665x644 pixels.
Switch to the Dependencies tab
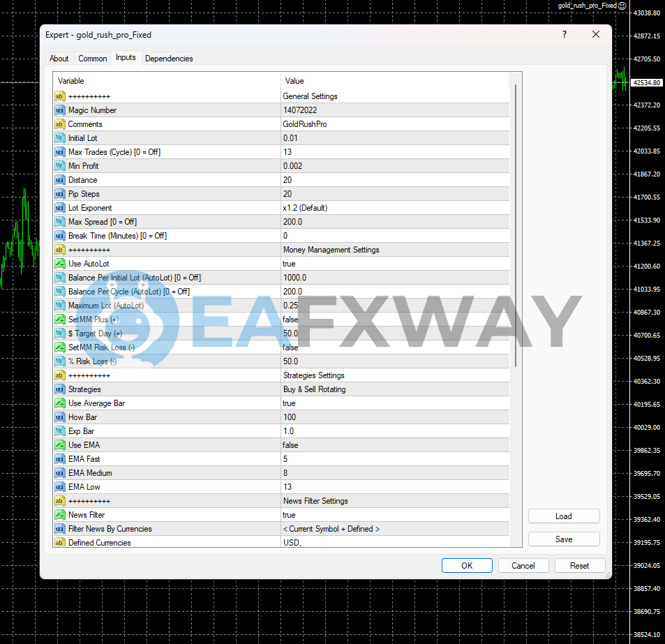point(169,59)
